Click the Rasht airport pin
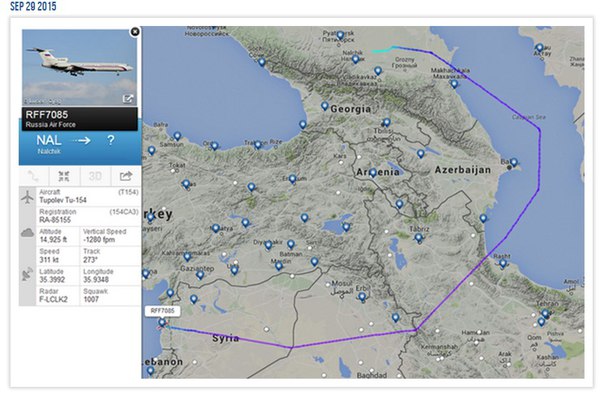The width and height of the screenshot is (604, 399). pos(503,263)
